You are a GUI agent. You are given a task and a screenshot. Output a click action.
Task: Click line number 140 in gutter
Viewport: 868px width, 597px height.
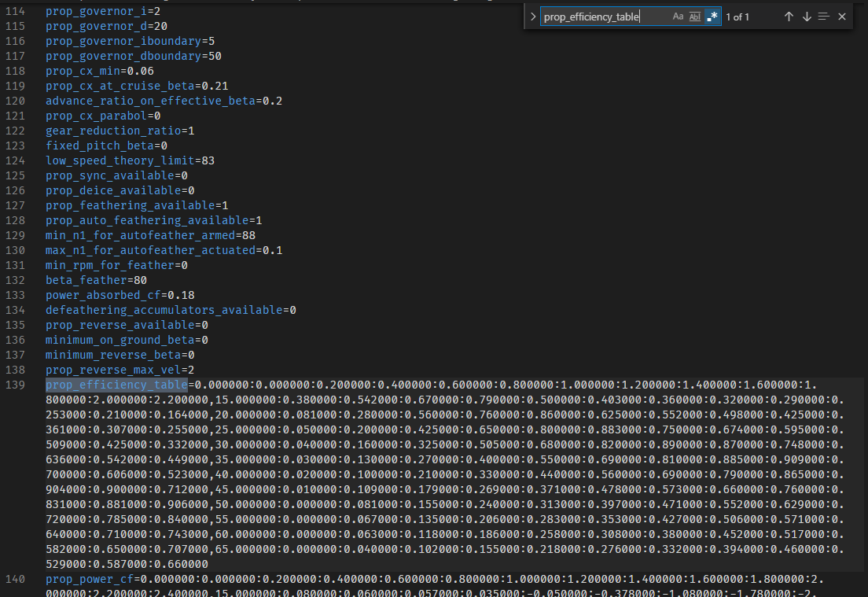click(x=15, y=579)
